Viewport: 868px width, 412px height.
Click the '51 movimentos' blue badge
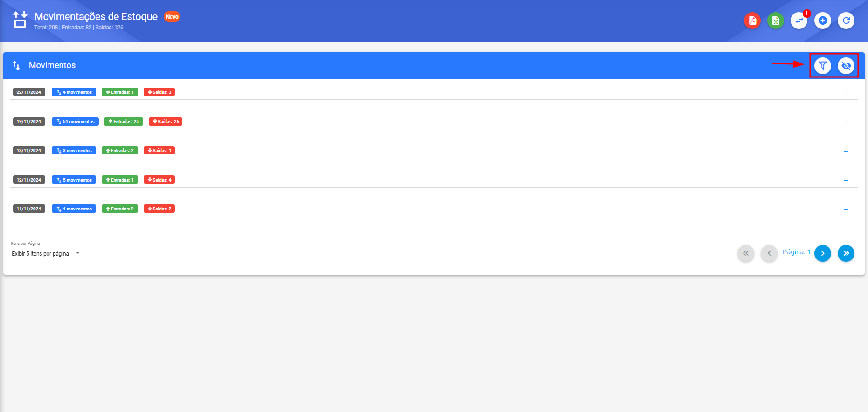75,121
